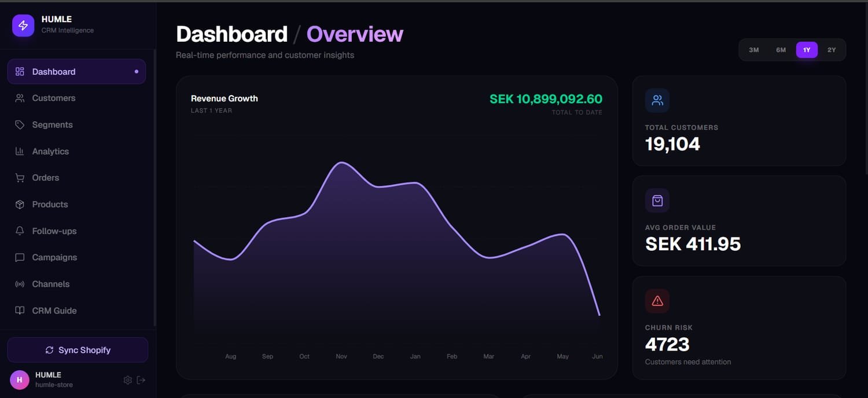Click the CRM Guide book icon
The height and width of the screenshot is (398, 868).
coord(20,311)
